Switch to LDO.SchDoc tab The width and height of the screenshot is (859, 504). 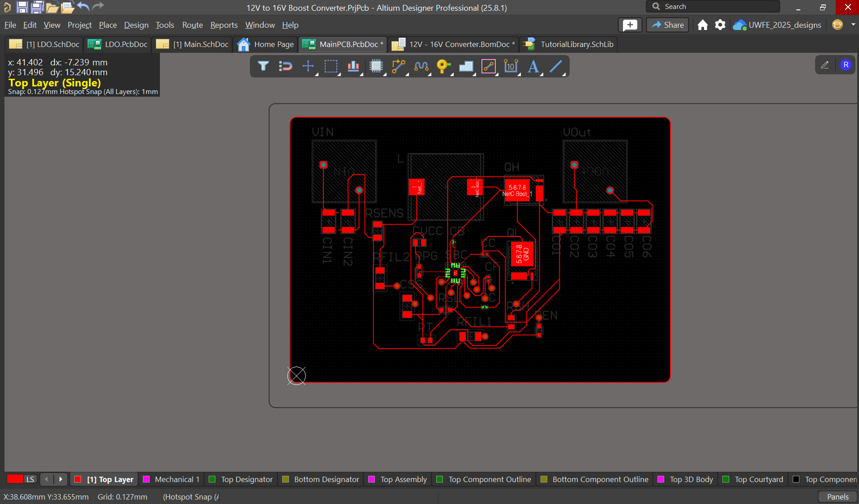point(44,44)
